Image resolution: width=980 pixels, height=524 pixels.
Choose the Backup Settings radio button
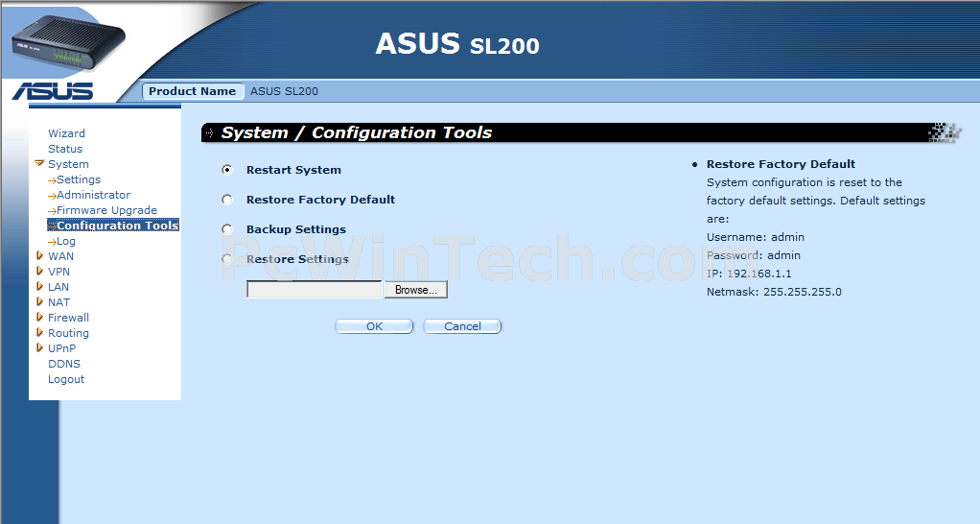pyautogui.click(x=227, y=229)
